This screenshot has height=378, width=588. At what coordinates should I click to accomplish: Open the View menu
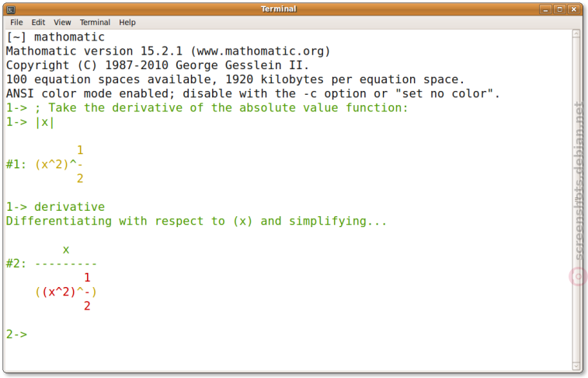tap(62, 23)
